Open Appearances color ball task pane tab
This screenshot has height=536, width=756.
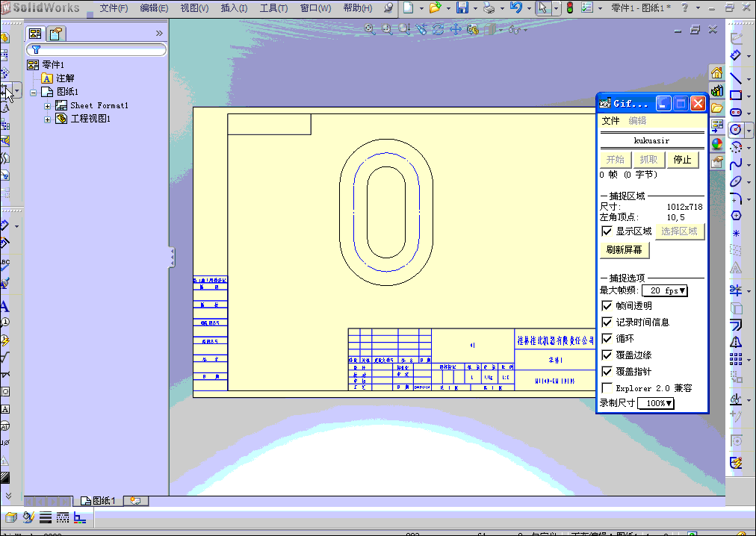click(x=717, y=144)
